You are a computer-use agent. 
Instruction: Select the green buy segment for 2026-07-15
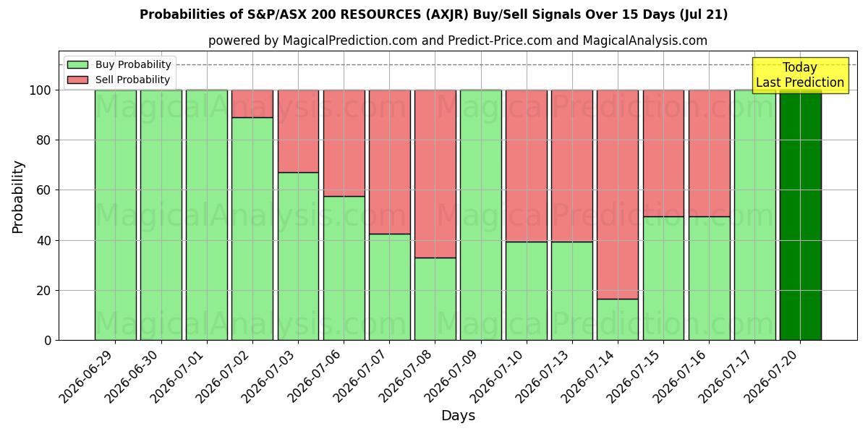point(663,278)
